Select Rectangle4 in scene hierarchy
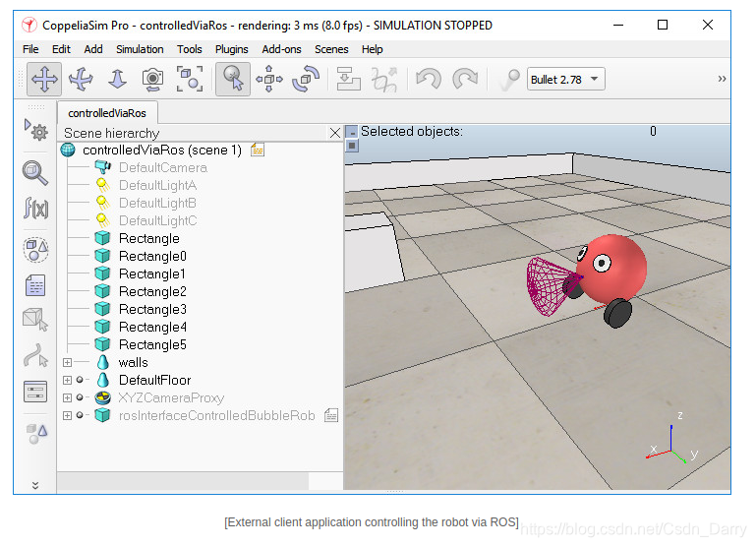 coord(152,327)
